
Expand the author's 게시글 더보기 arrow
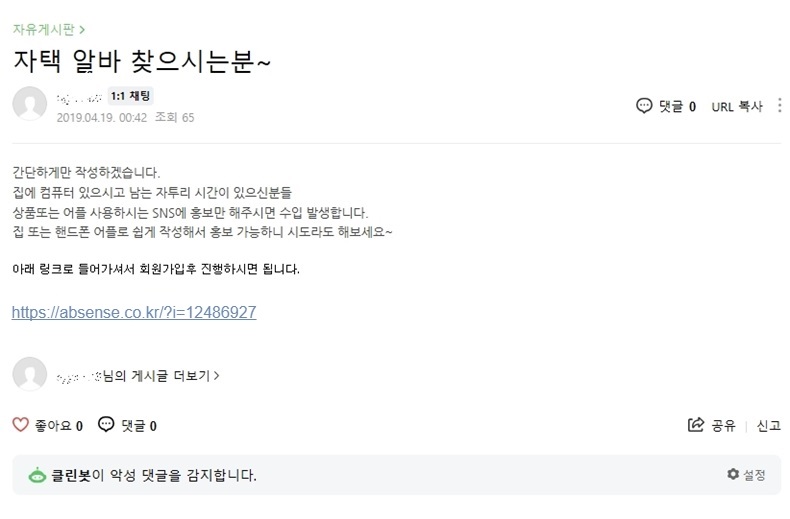pos(217,375)
